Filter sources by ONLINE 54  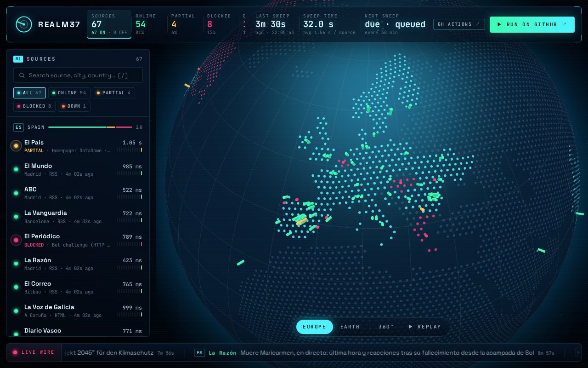[x=69, y=93]
